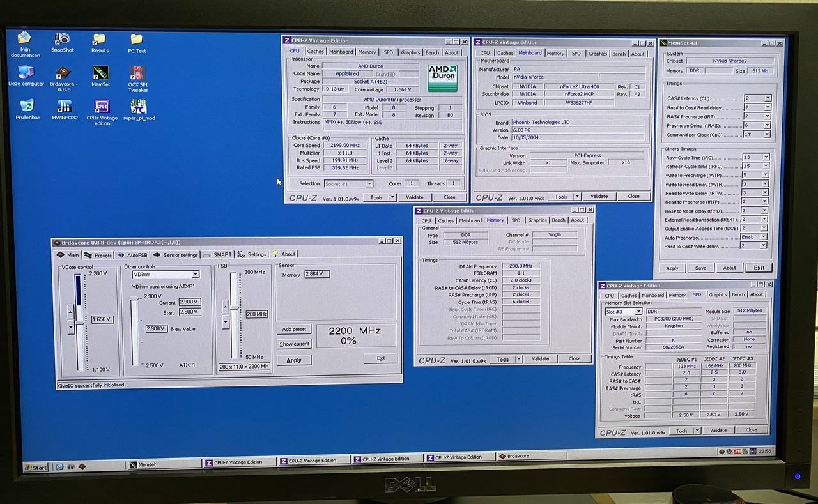Open the Caches tab in the CPU-Z SPD window
This screenshot has height=504, width=818.
coord(629,295)
